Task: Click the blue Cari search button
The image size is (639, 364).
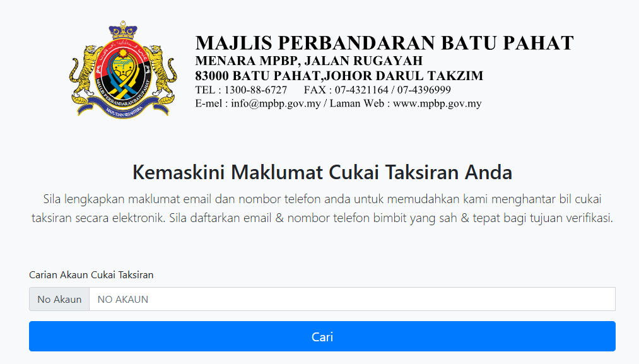Action: click(322, 336)
